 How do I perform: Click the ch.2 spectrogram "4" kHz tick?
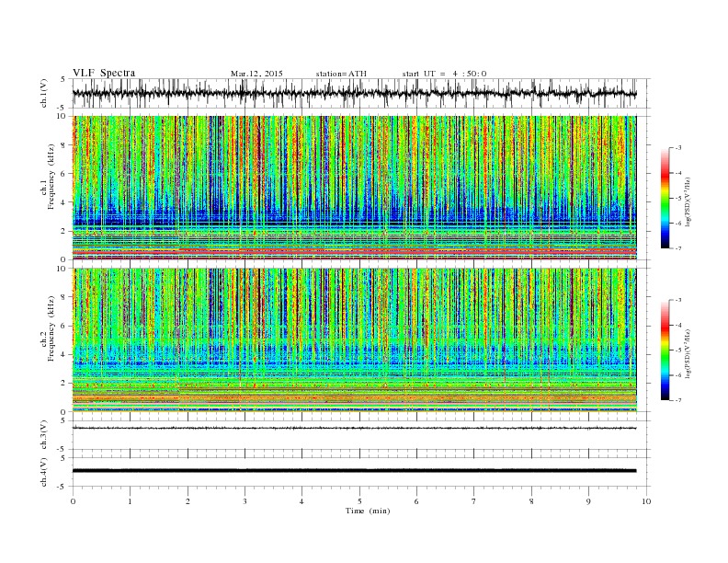(64, 355)
